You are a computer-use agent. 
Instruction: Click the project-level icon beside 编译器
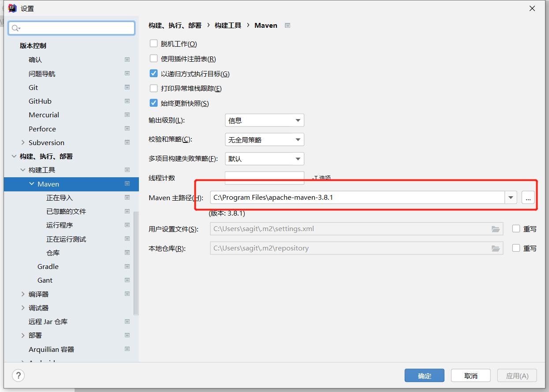click(127, 294)
